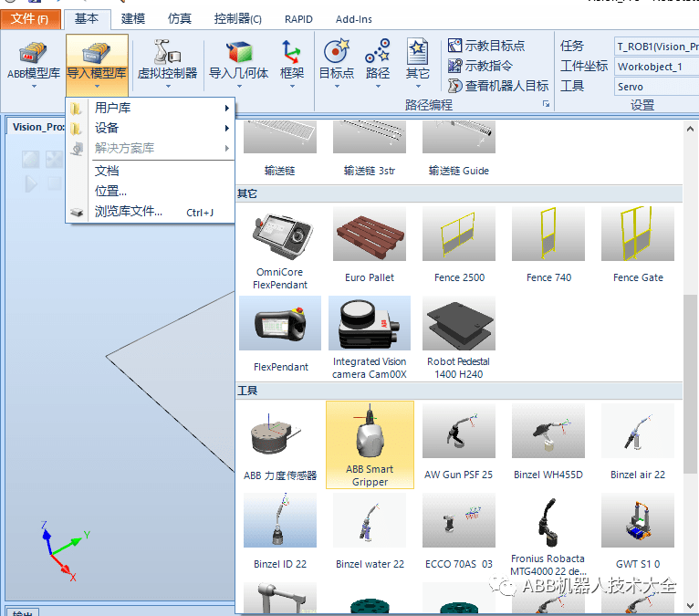Click the 目标点 target icon
699x616 pixels.
click(x=337, y=51)
